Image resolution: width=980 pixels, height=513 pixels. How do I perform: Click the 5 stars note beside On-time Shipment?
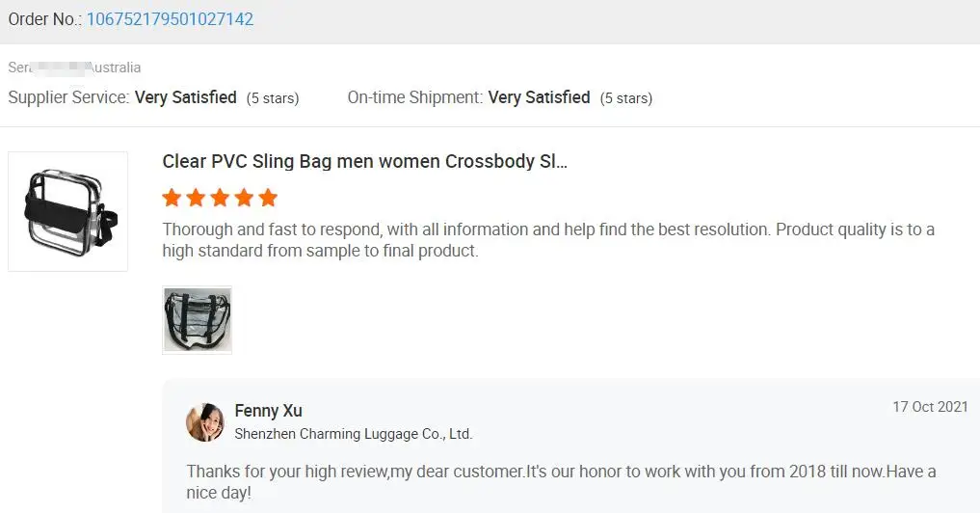626,98
